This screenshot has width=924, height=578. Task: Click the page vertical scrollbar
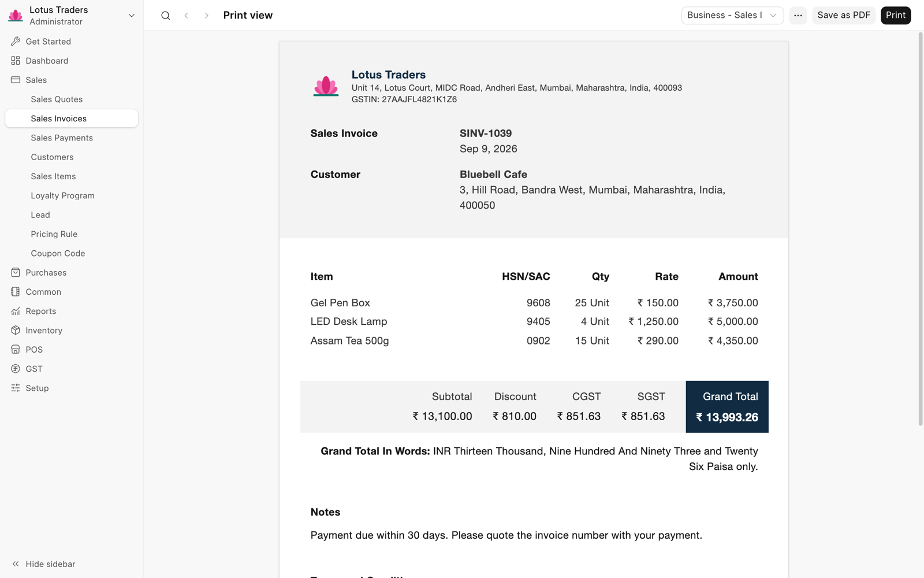point(921,229)
